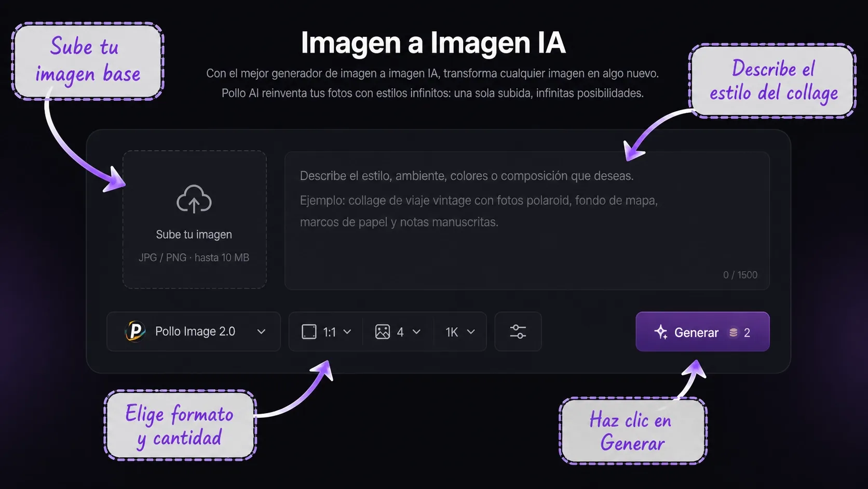This screenshot has width=868, height=489.
Task: Click the 0 / 1500 character counter
Action: tap(740, 275)
